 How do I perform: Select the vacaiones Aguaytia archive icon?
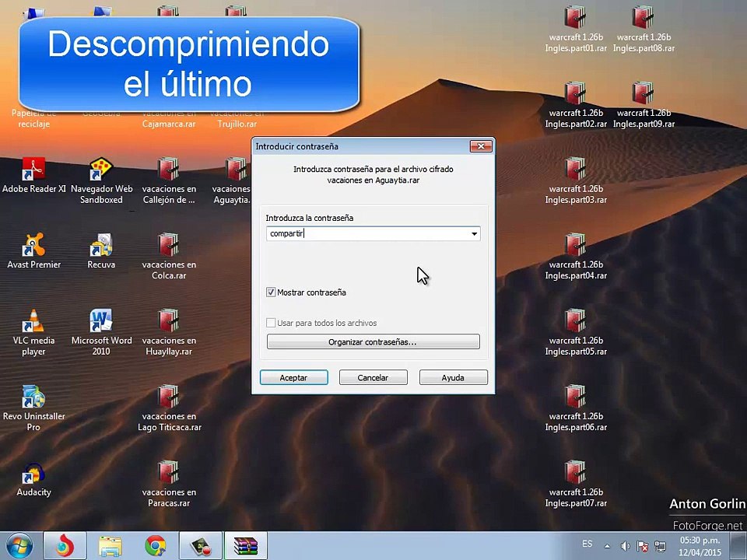click(232, 180)
